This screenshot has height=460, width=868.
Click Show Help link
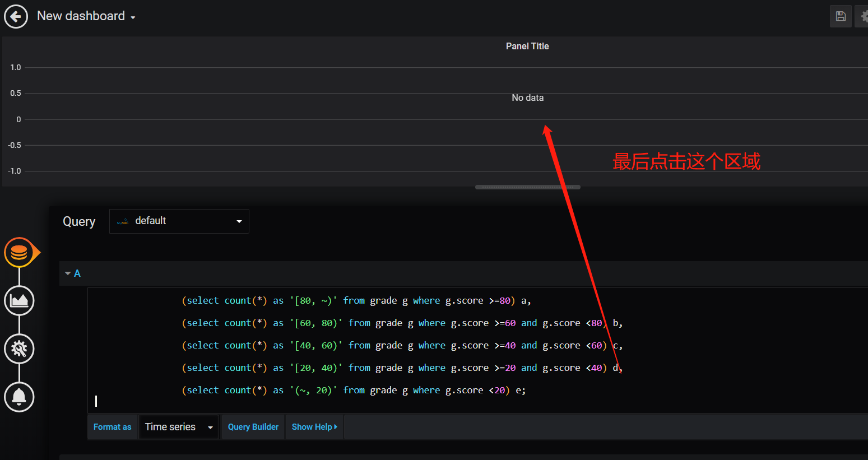click(314, 427)
